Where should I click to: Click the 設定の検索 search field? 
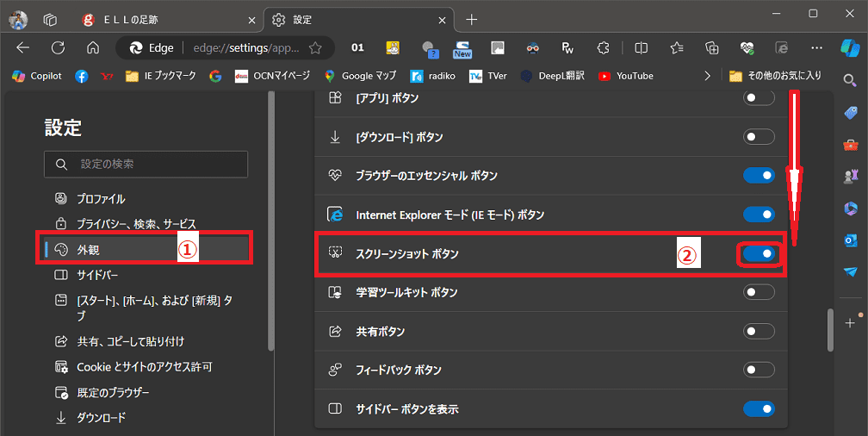click(x=146, y=164)
